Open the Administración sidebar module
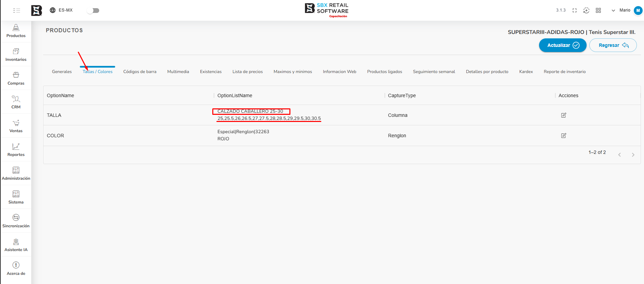The image size is (644, 284). 16,174
